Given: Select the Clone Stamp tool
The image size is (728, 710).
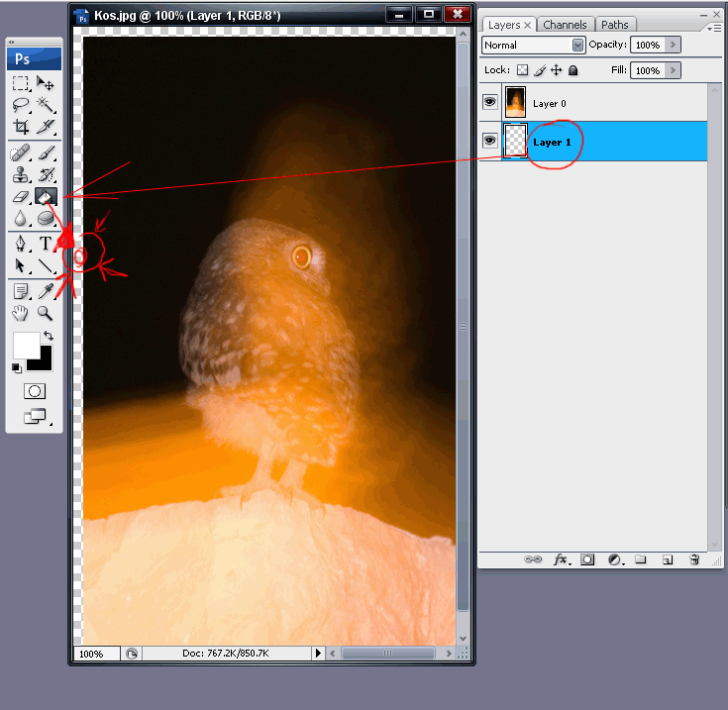Looking at the screenshot, I should pos(21,175).
